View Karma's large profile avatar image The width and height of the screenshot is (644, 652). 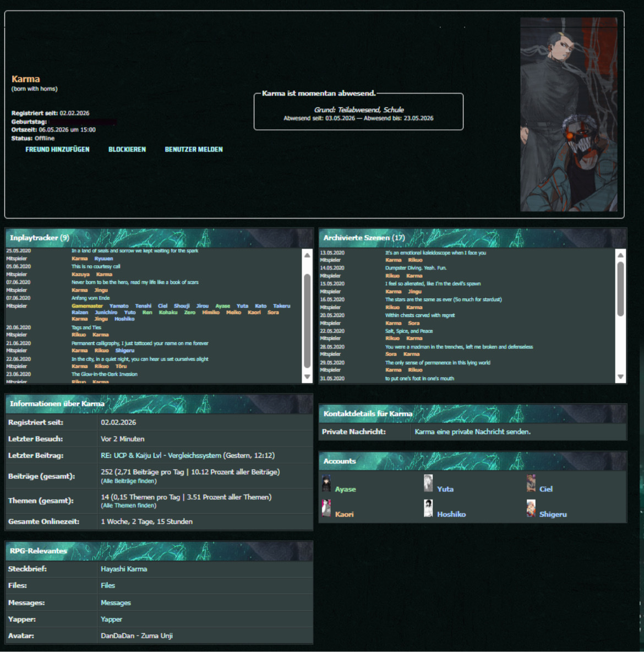tap(569, 114)
